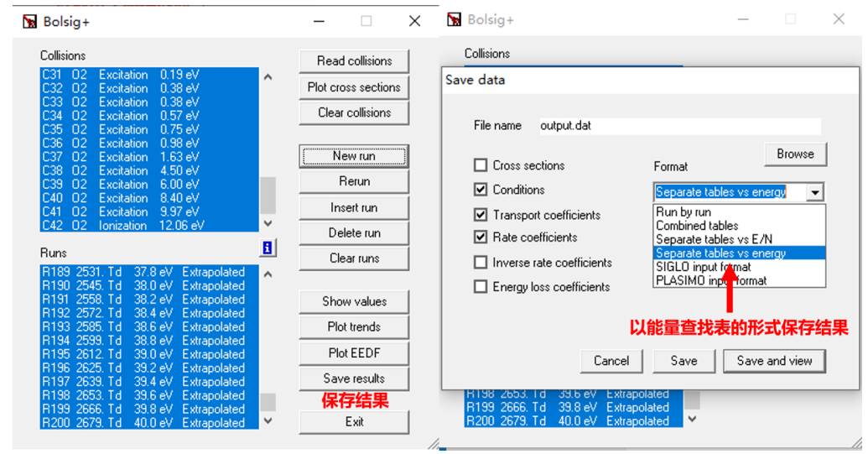Click the Save button in dialog

(683, 361)
